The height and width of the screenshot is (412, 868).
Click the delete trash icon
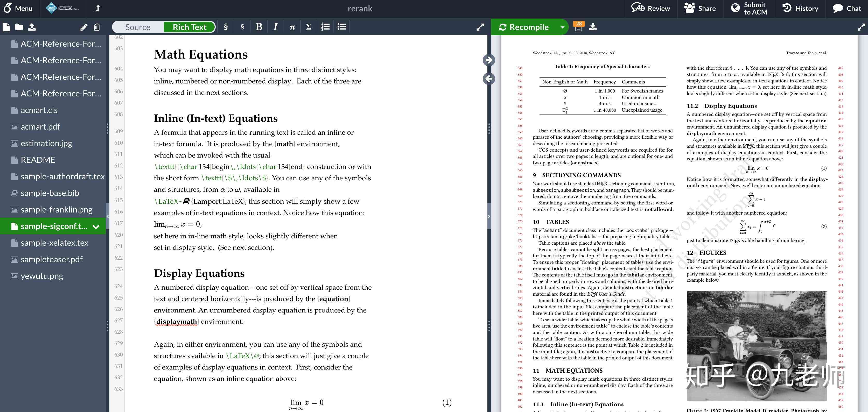pos(97,27)
